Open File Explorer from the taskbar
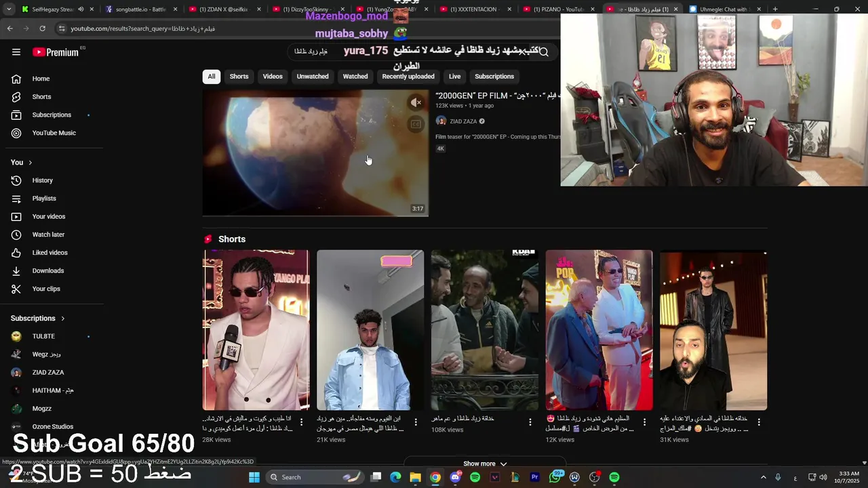868x488 pixels. point(415,477)
